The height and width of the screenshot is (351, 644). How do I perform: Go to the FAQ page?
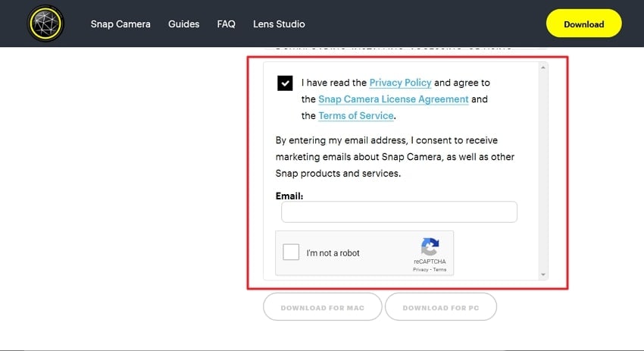coord(226,24)
